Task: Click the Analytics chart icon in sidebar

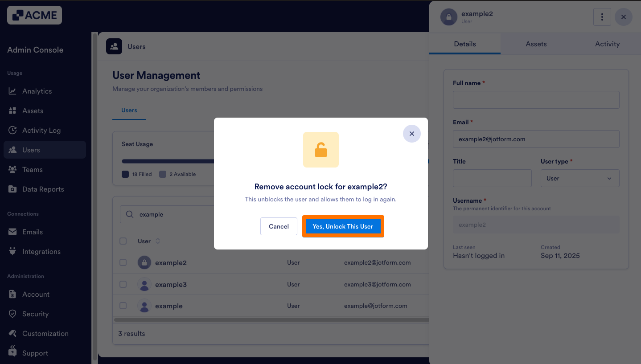Action: click(x=12, y=91)
